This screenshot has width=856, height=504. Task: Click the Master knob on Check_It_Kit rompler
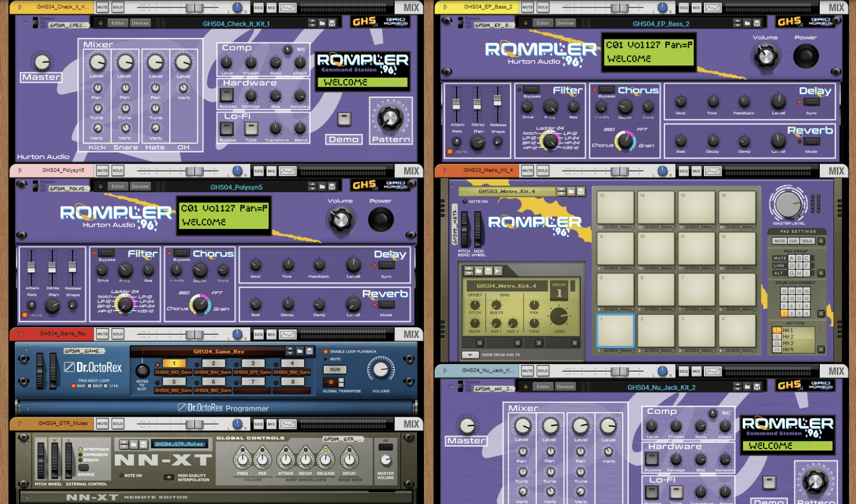click(42, 61)
